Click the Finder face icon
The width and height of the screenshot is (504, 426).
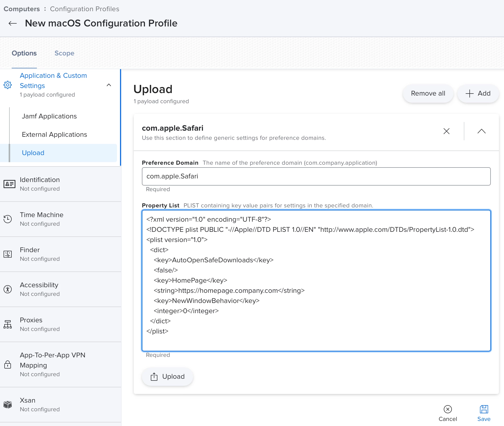click(x=8, y=254)
